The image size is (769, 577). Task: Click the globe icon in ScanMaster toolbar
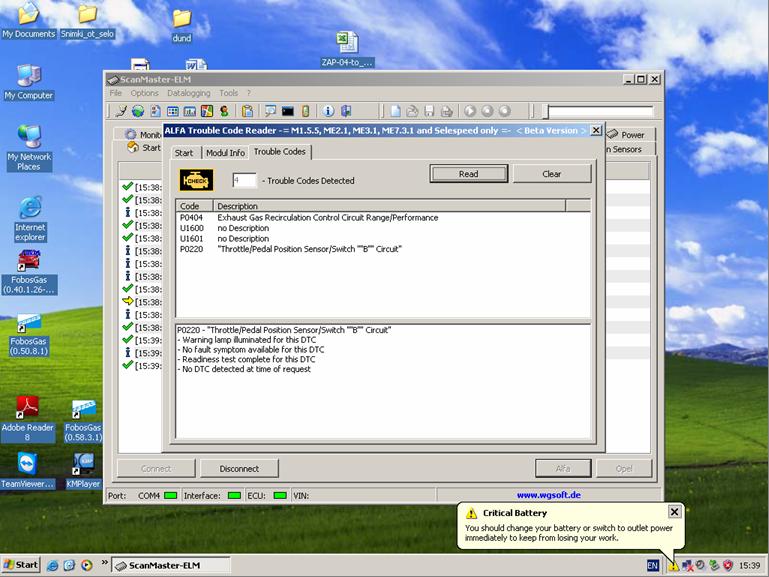[x=138, y=111]
